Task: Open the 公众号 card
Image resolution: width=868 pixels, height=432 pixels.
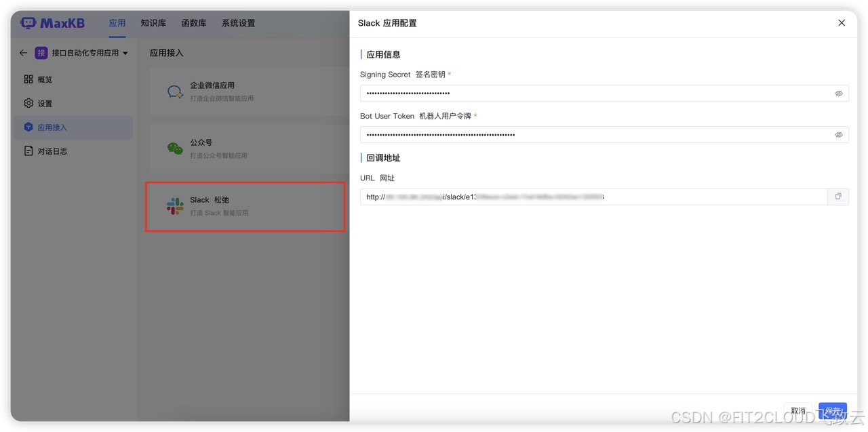Action: 249,149
